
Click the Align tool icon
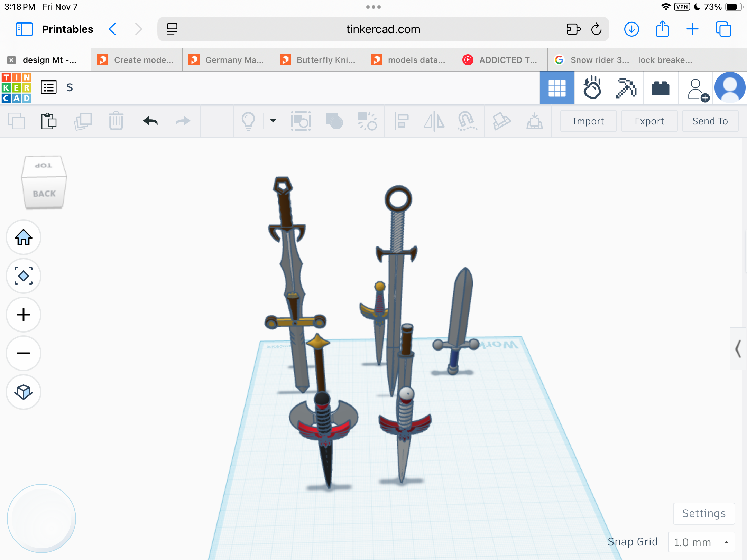[x=402, y=121]
